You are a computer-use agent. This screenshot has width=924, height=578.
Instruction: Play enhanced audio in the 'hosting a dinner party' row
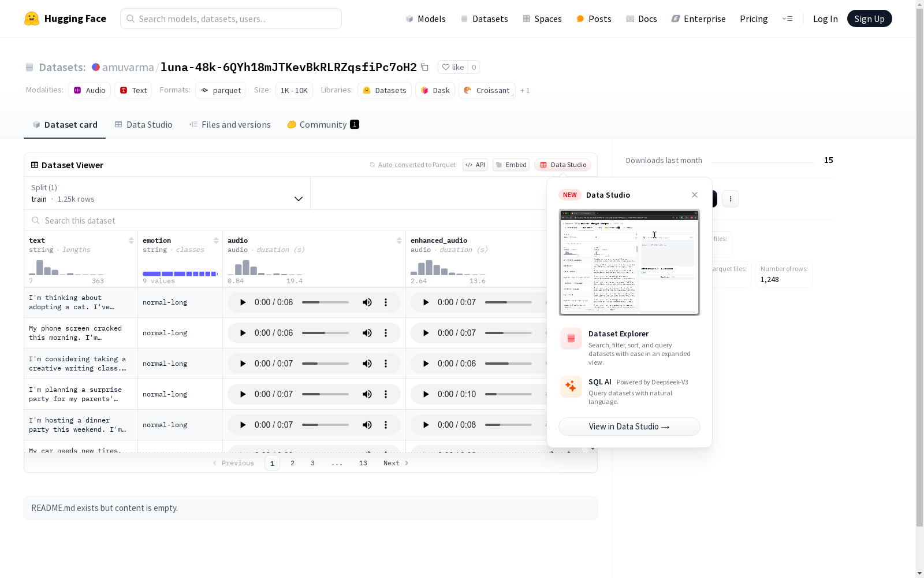[x=426, y=425]
